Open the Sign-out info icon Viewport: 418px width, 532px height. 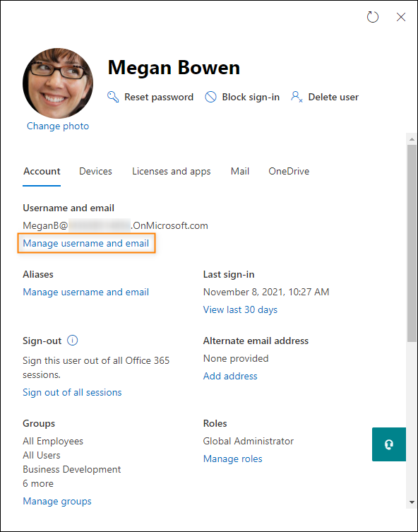click(72, 341)
